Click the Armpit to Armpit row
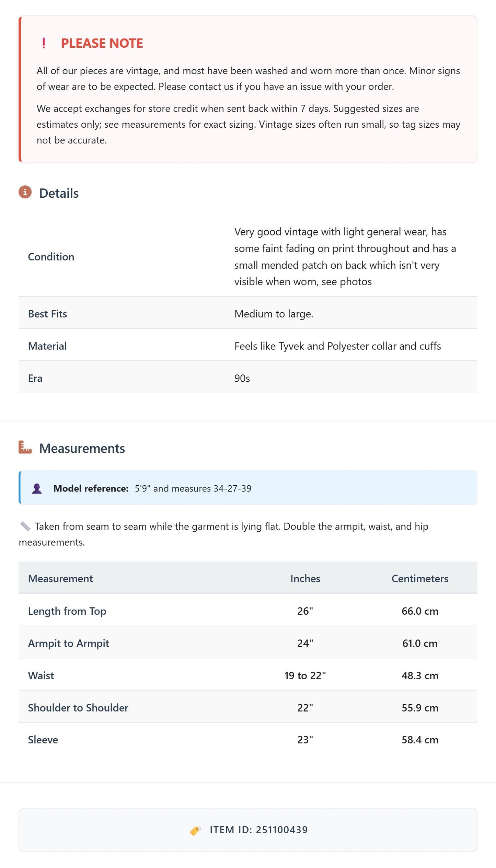The width and height of the screenshot is (496, 868). pyautogui.click(x=248, y=643)
